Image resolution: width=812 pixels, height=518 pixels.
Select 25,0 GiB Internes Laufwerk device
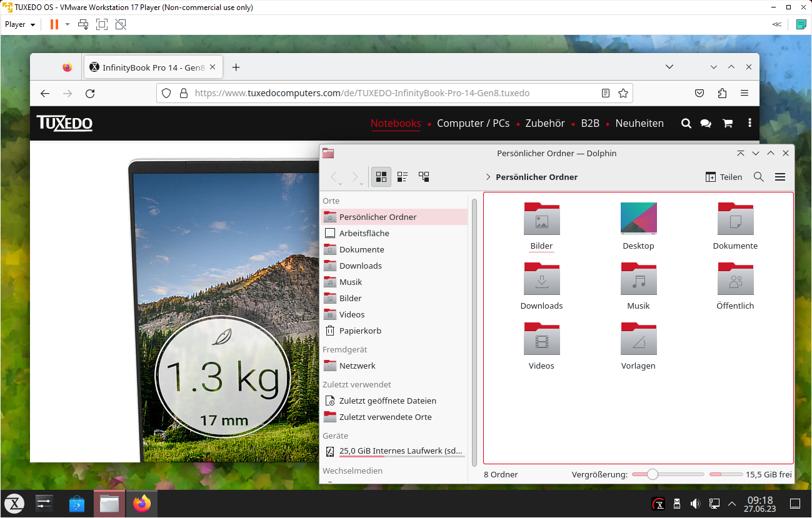394,451
